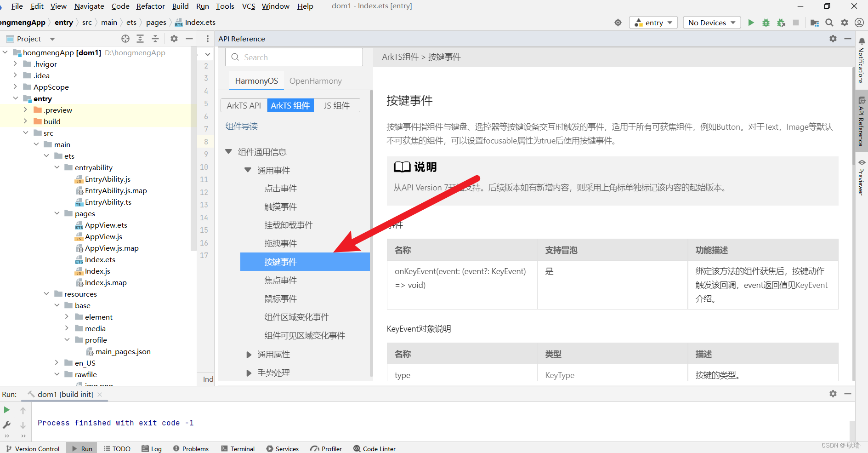Run the entry module with the green play icon

point(751,23)
